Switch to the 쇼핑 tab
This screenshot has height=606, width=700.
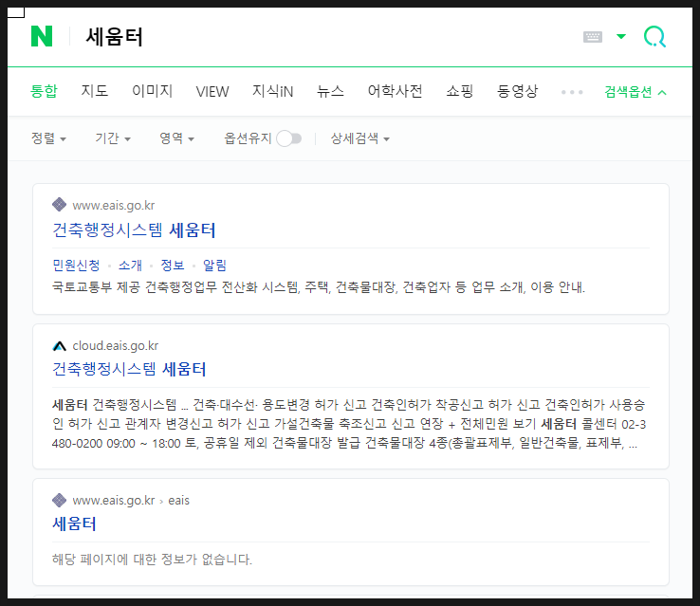(x=459, y=91)
